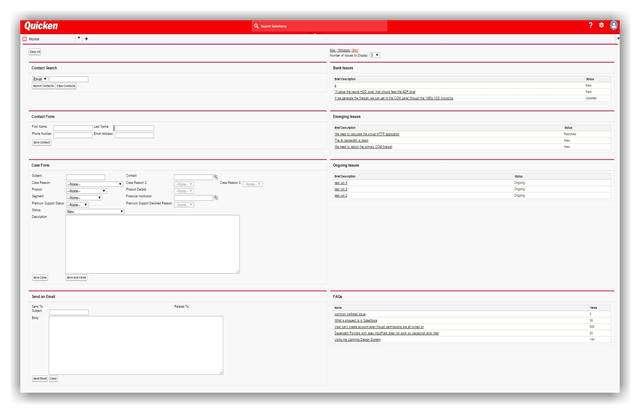
Task: Click the Search Salesforce field
Action: tap(320, 26)
